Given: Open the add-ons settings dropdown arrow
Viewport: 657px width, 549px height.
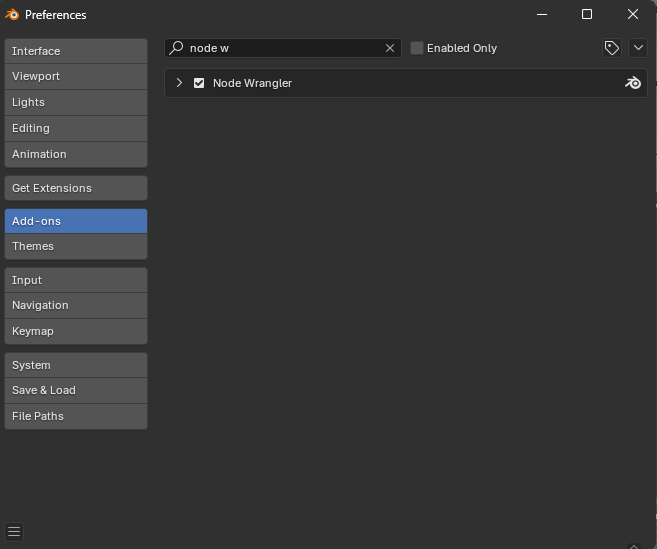Looking at the screenshot, I should pos(638,48).
